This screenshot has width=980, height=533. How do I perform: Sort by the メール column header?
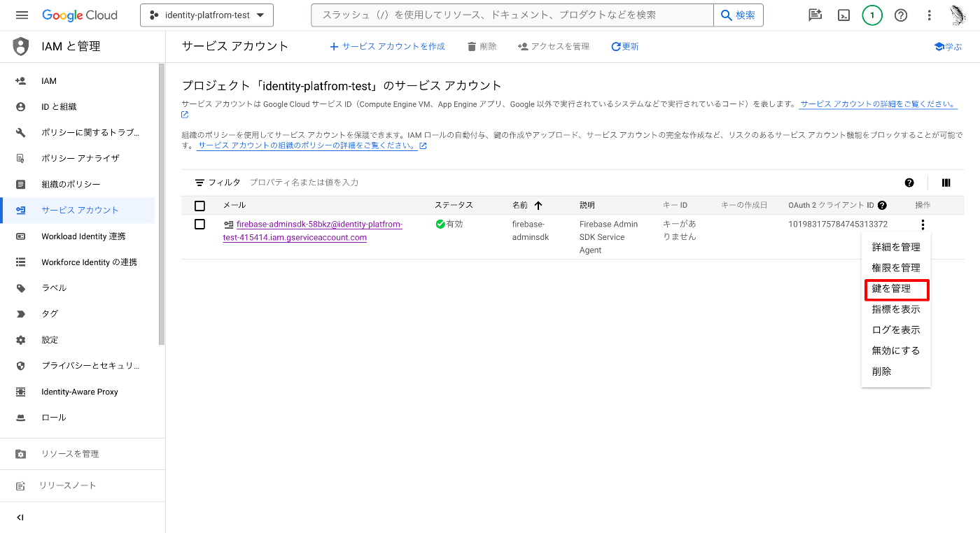click(x=234, y=205)
